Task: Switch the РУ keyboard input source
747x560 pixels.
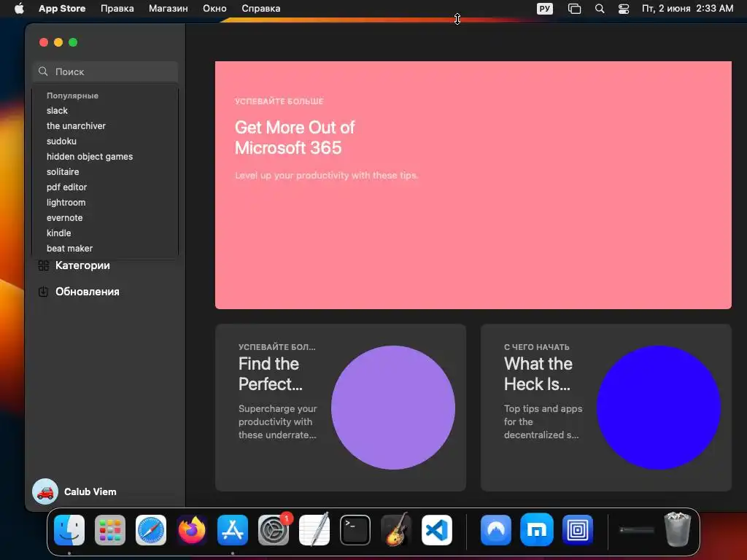Action: 544,9
